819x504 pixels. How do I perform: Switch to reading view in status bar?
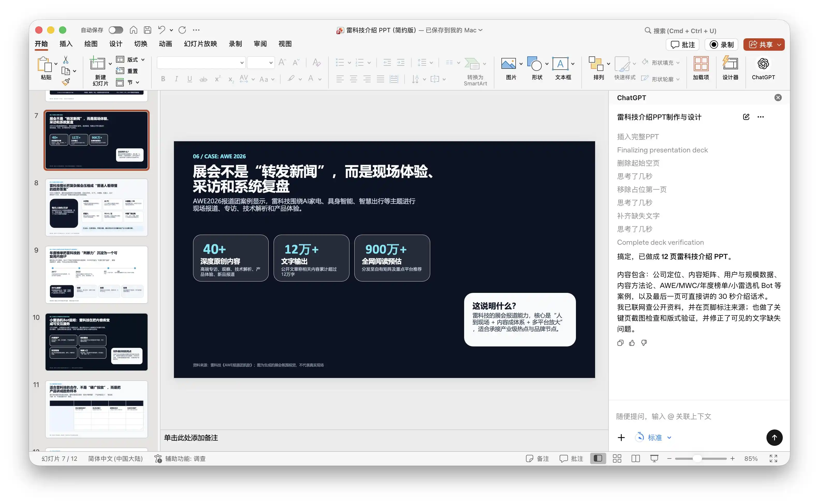click(x=635, y=459)
